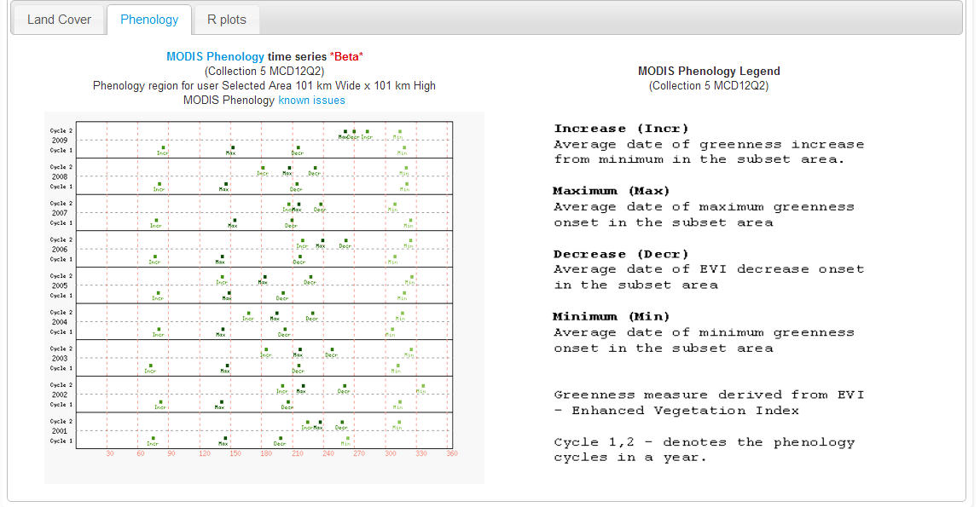Click the 2007 Cycle 2 Min marker
The image size is (980, 507).
point(393,205)
